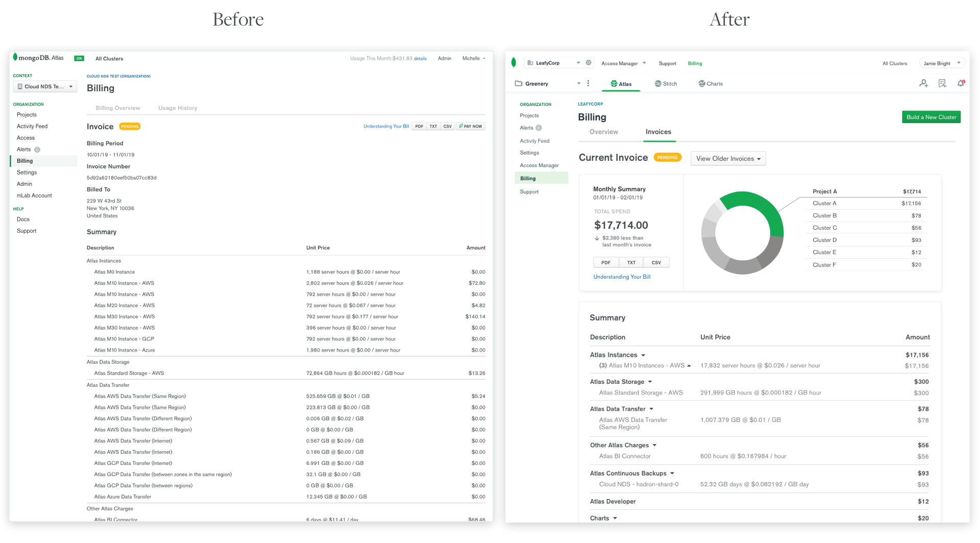The image size is (980, 543).
Task: Click PAY NOW button
Action: coord(471,126)
